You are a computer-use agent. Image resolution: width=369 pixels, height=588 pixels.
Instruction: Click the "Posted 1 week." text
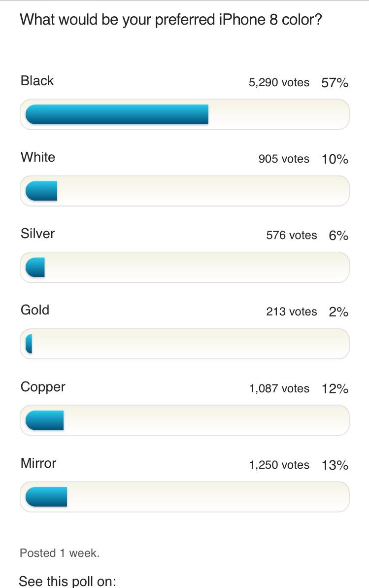pyautogui.click(x=60, y=553)
